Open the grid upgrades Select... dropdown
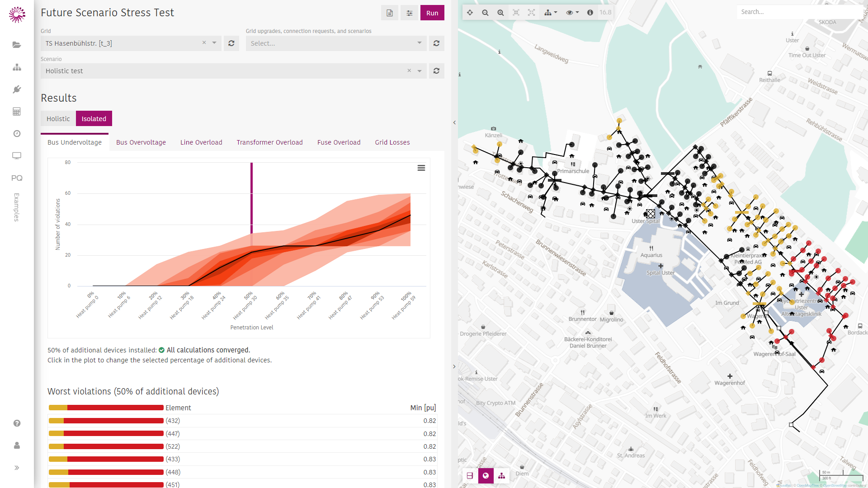Viewport: 868px width, 488px height. (336, 43)
